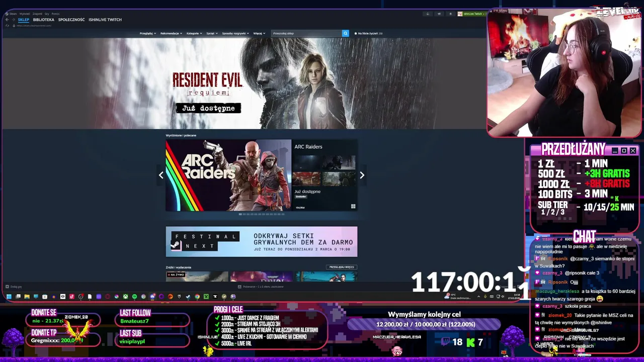Click Dodaj grę at the bottom left
Screen dimensions: 644x362
pyautogui.click(x=13, y=287)
